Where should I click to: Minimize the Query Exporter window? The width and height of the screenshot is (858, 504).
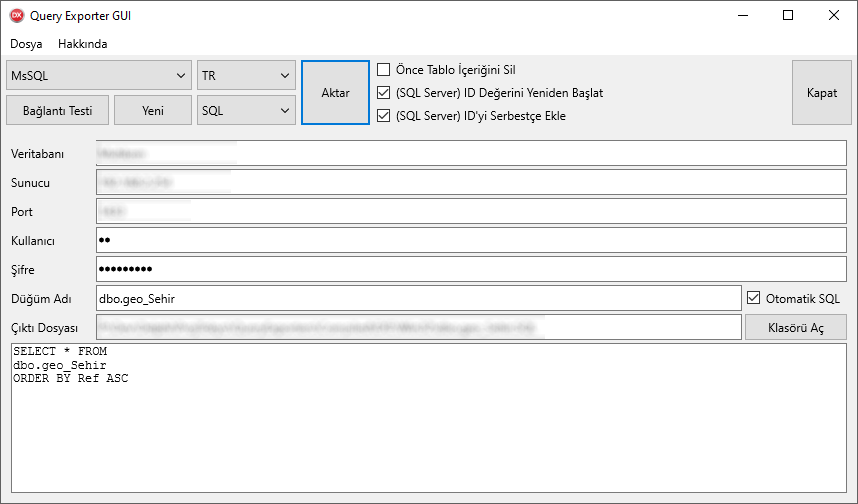pos(743,15)
